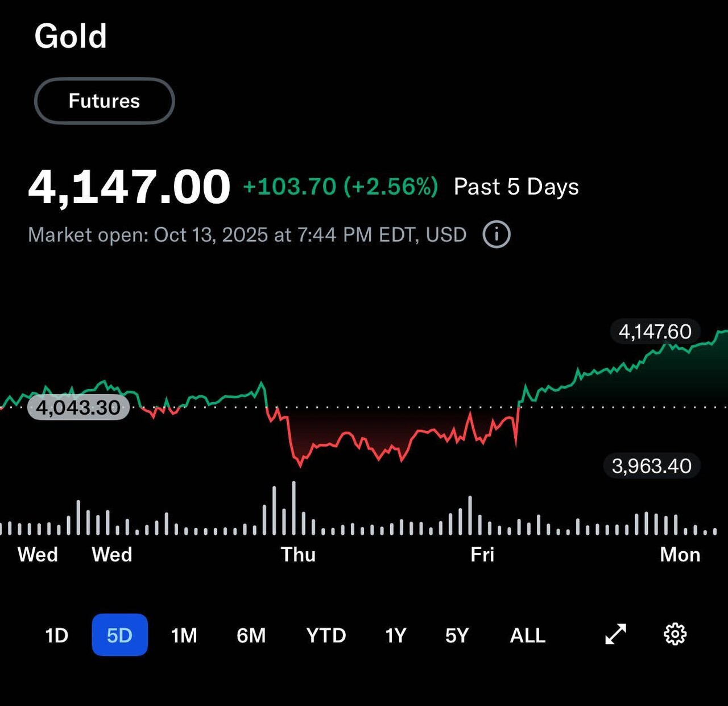Tap the Thu axis label
Screen dimensions: 728x706
point(298,554)
